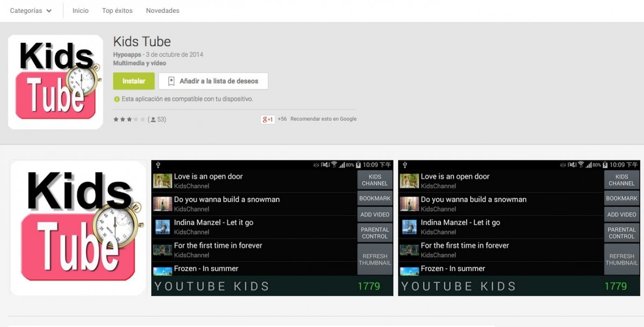The height and width of the screenshot is (327, 644).
Task: Click the person icon beside review count
Action: click(153, 120)
